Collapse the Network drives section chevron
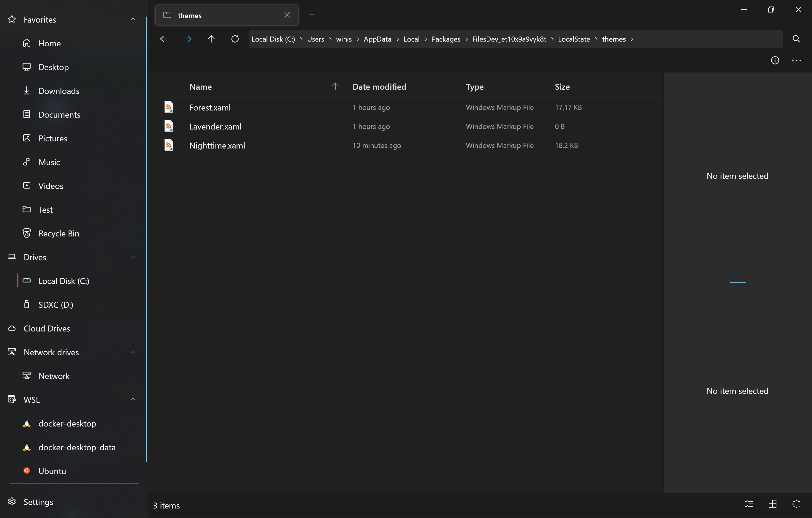Image resolution: width=812 pixels, height=518 pixels. pos(133,352)
